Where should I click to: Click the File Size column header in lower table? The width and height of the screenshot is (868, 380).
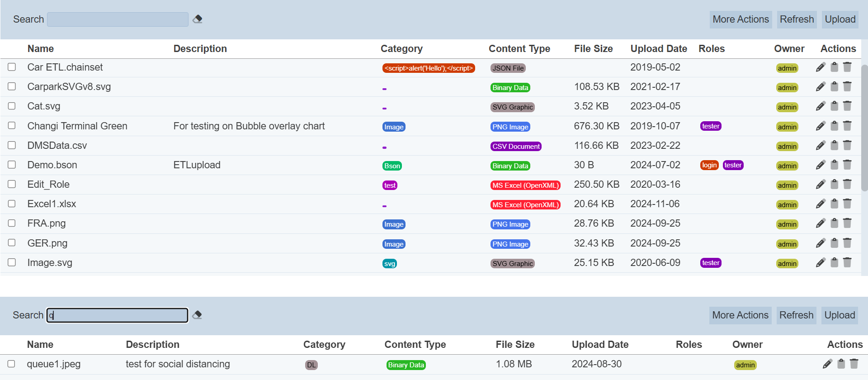[x=515, y=345]
